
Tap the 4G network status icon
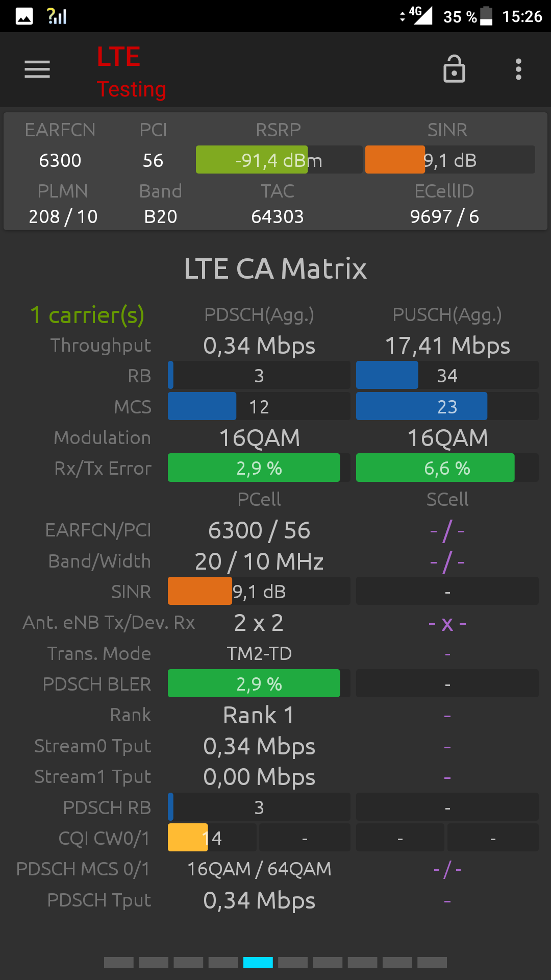417,15
